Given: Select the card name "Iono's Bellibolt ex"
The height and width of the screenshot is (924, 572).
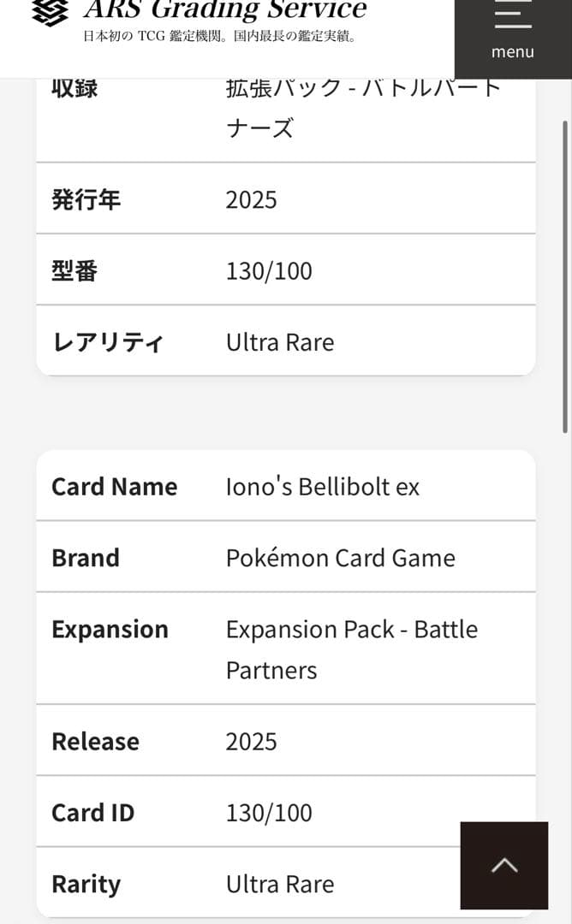Looking at the screenshot, I should point(322,486).
